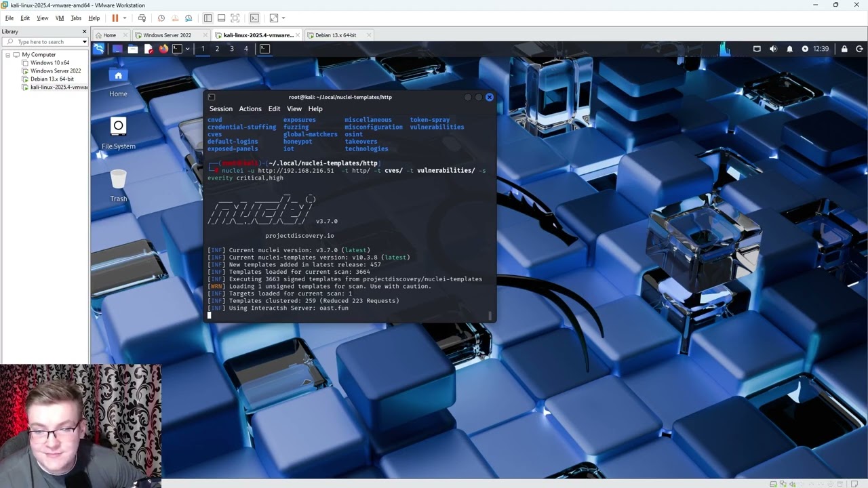Toggle the library sidebar view icon
The width and height of the screenshot is (868, 488).
click(208, 18)
